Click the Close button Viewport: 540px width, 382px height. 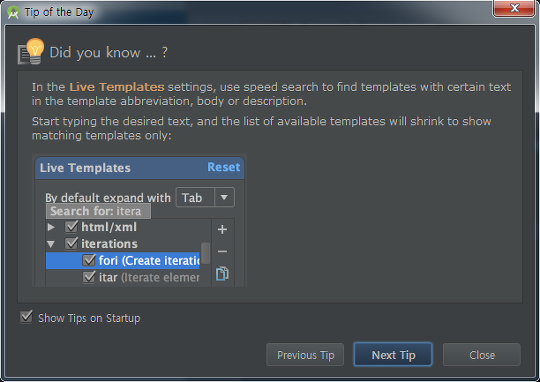tap(482, 354)
